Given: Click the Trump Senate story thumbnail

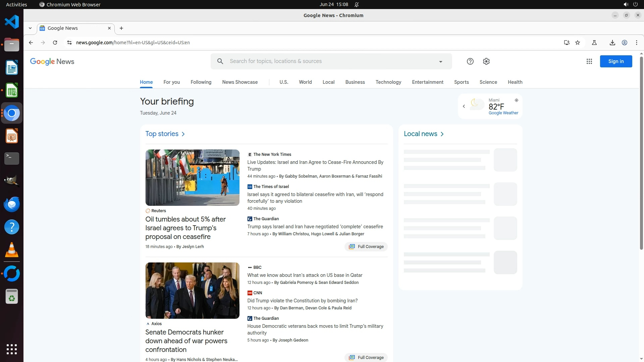Looking at the screenshot, I should [x=192, y=290].
